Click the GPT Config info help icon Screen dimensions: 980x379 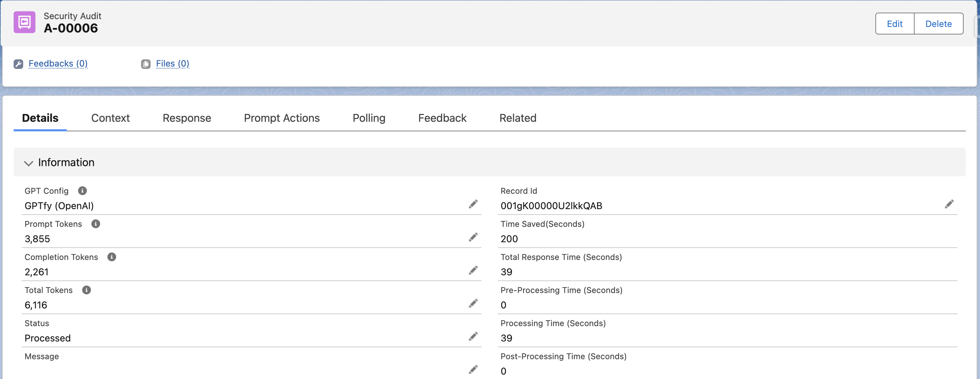pyautogui.click(x=82, y=190)
